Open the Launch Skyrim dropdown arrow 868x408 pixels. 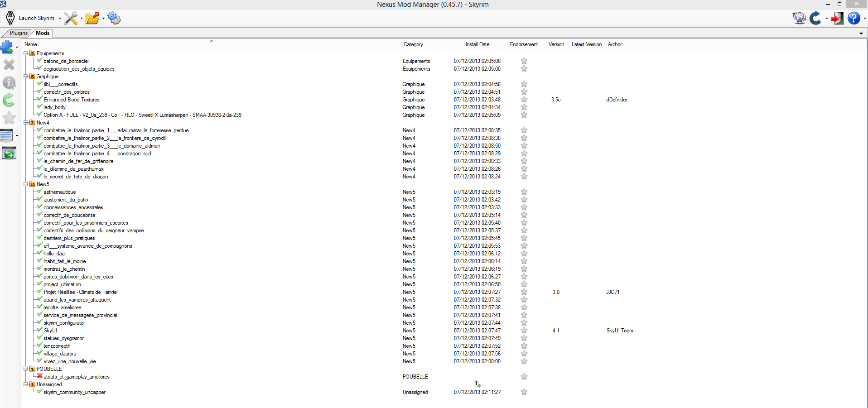click(60, 19)
